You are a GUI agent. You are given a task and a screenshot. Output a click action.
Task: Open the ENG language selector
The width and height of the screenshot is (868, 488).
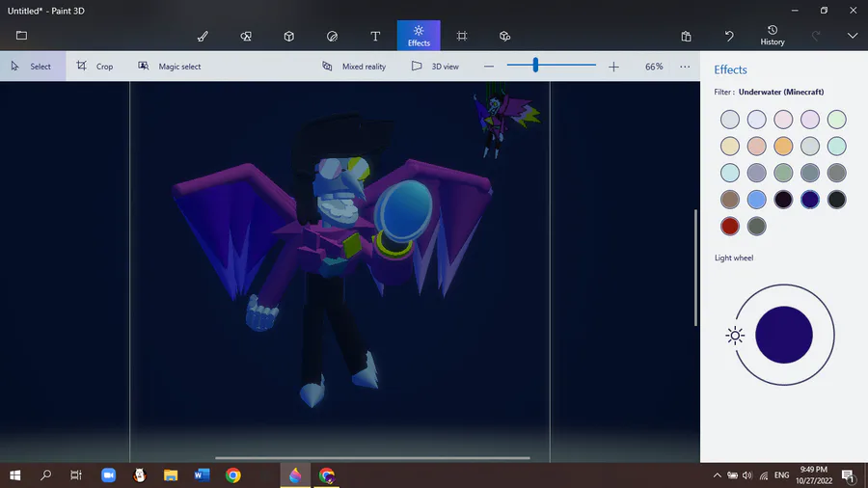[x=781, y=475]
